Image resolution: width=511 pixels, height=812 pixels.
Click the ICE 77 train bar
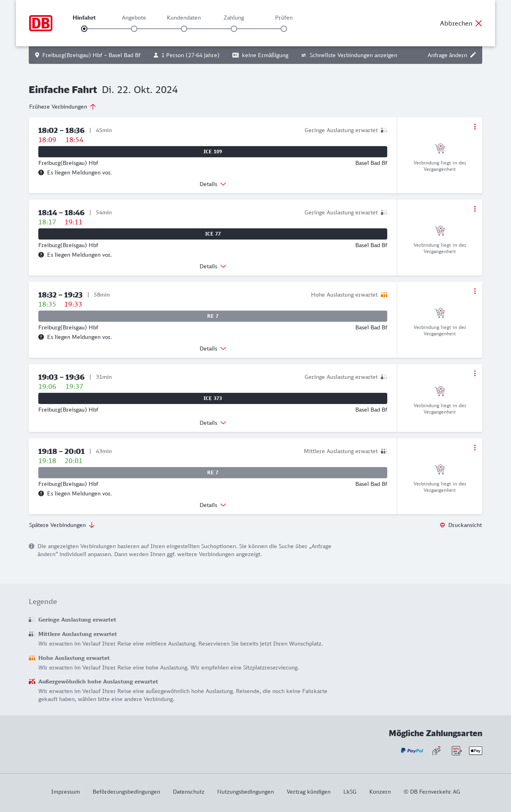coord(213,234)
